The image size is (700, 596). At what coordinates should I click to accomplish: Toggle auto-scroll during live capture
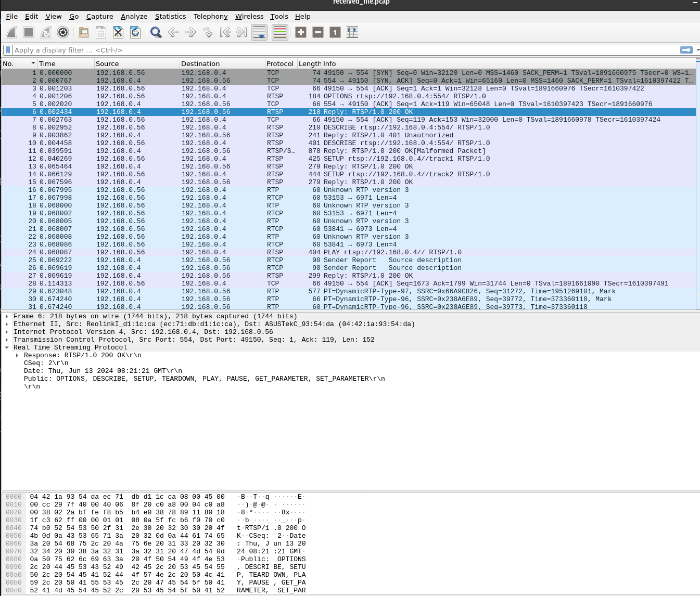pyautogui.click(x=259, y=32)
